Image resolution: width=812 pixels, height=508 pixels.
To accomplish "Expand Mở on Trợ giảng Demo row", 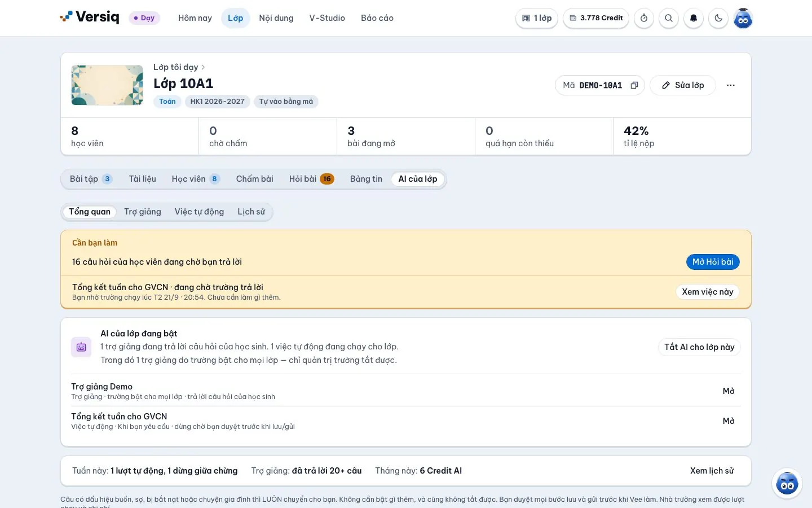I will pos(729,391).
